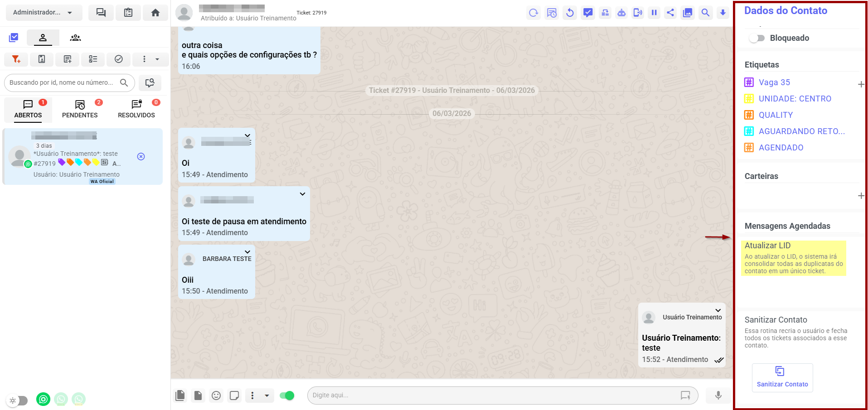
Task: Click the microphone to record audio
Action: coord(718,396)
